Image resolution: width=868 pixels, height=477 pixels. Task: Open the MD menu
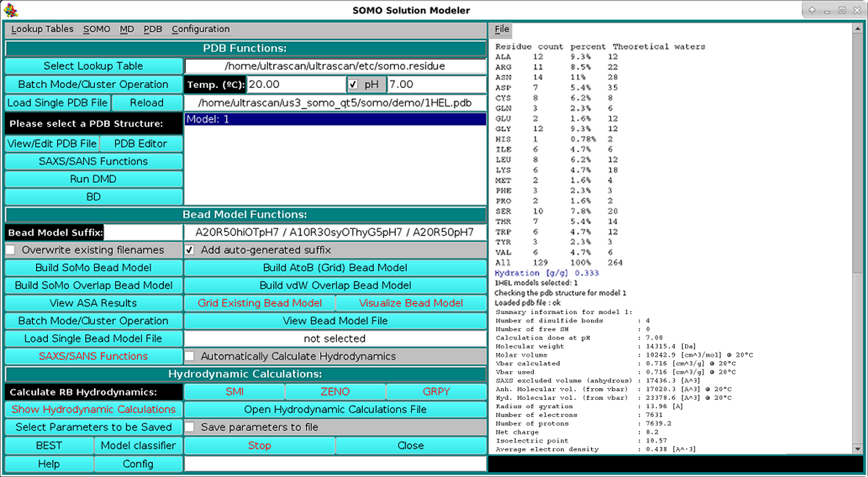127,29
